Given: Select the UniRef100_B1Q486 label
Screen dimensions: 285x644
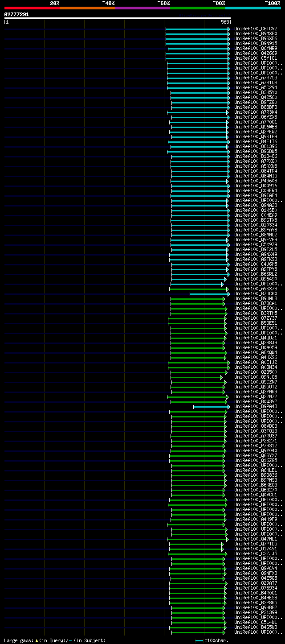Looking at the screenshot, I should click(x=256, y=156).
